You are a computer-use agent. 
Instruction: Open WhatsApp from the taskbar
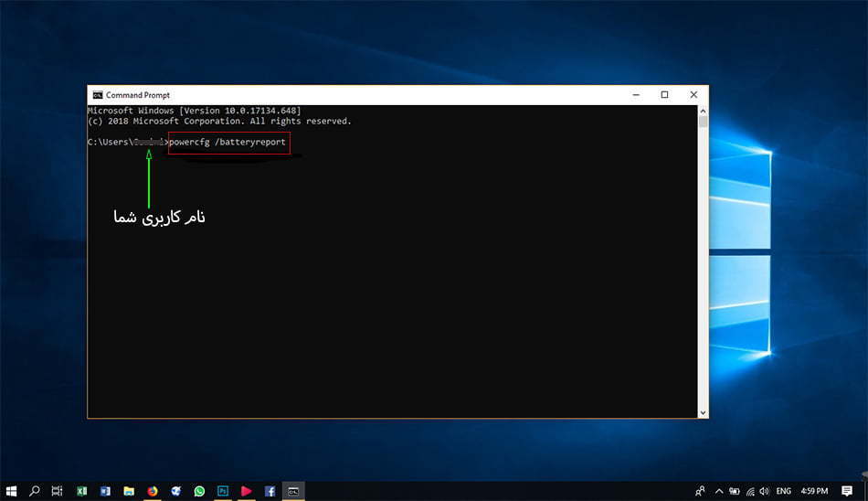199,491
